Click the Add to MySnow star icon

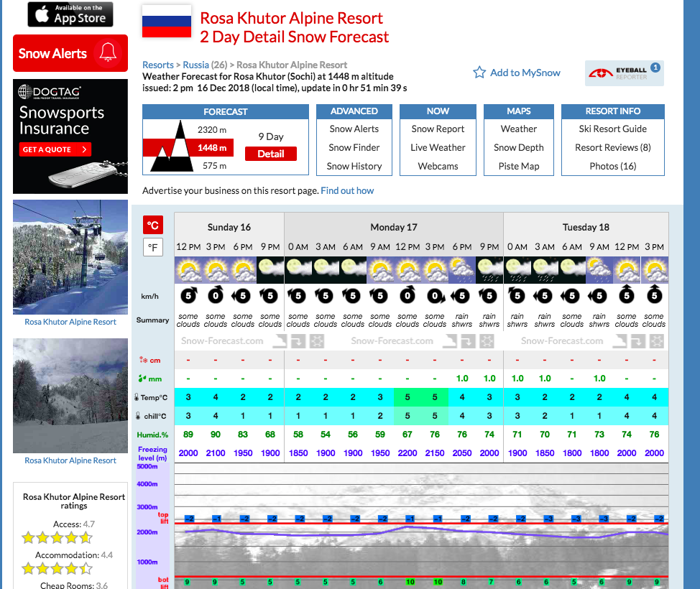(x=479, y=73)
